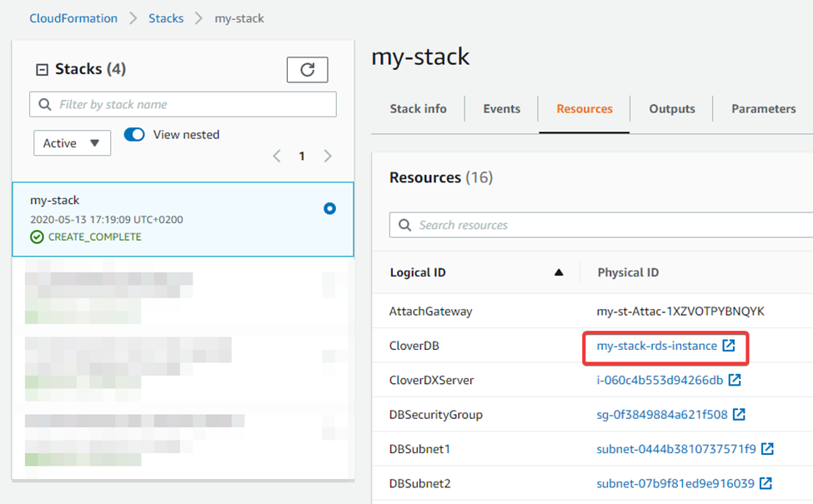The width and height of the screenshot is (813, 504).
Task: Navigate to Stacks via the breadcrumb
Action: coord(165,17)
